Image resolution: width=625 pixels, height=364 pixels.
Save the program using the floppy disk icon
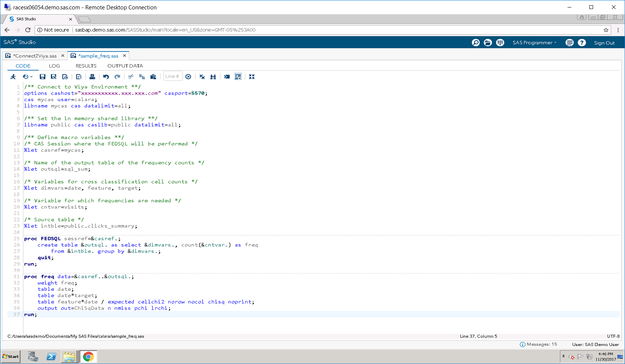point(42,77)
